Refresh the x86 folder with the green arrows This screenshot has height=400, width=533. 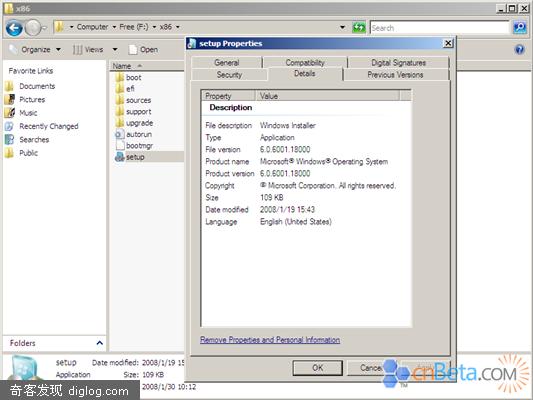[x=359, y=27]
